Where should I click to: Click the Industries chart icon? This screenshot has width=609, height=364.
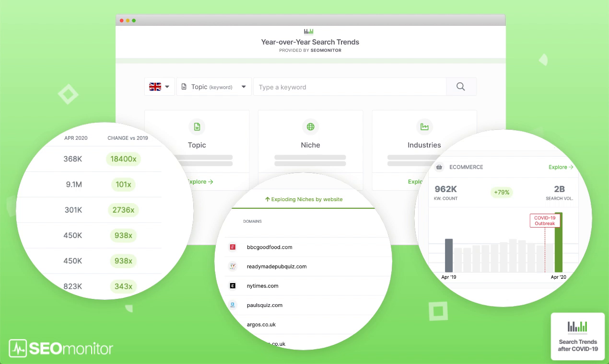(x=424, y=126)
